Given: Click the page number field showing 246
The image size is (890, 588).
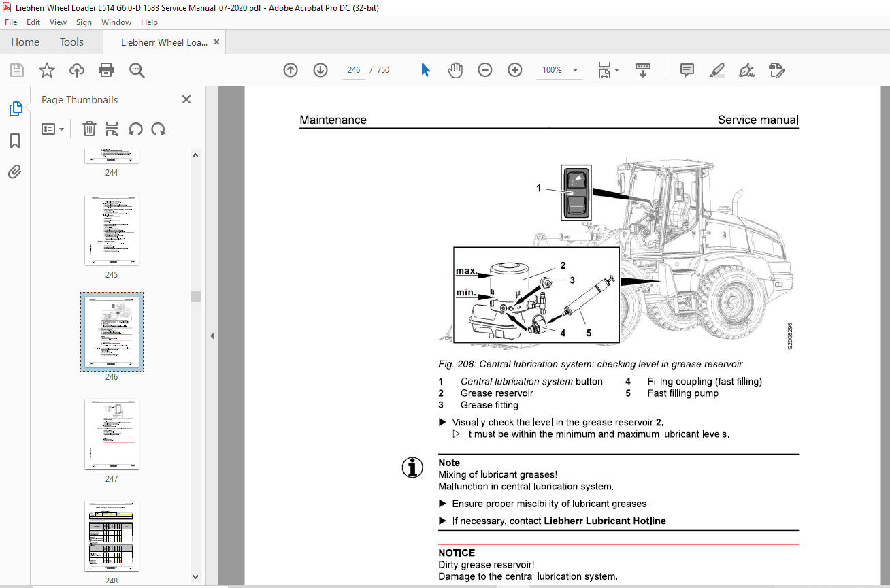Looking at the screenshot, I should [354, 70].
